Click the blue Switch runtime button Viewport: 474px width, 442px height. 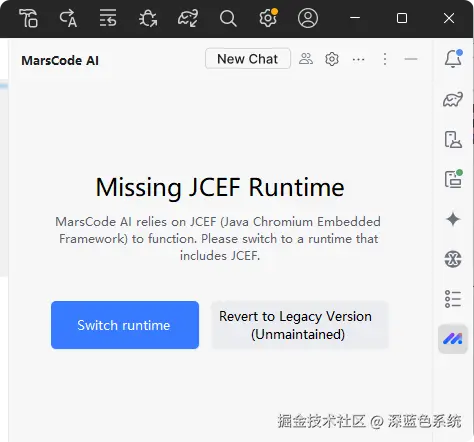click(x=125, y=325)
